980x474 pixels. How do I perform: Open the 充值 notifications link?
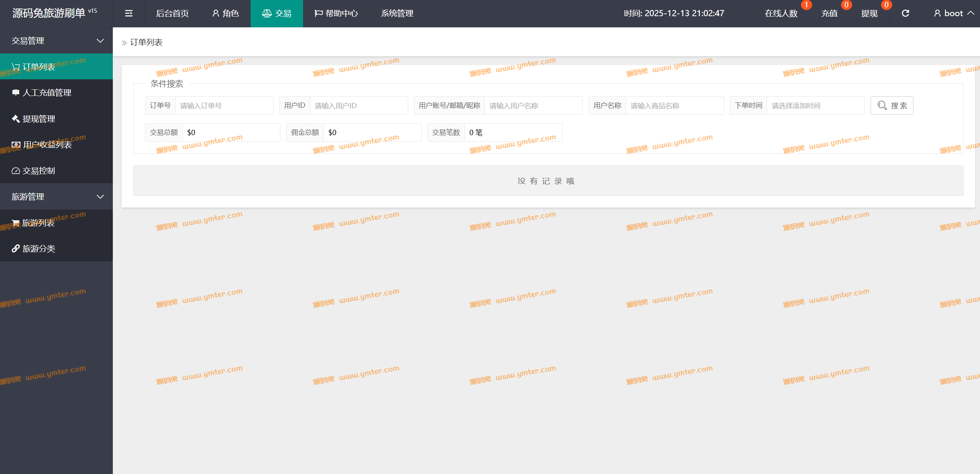tap(829, 13)
